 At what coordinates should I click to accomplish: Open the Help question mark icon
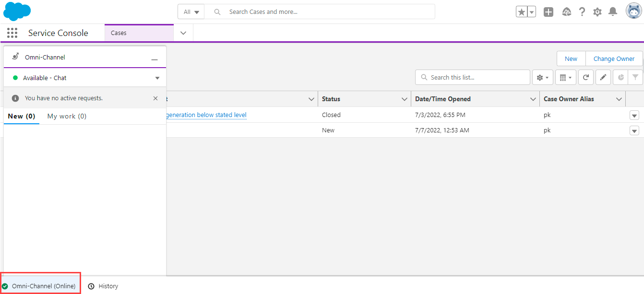click(582, 12)
